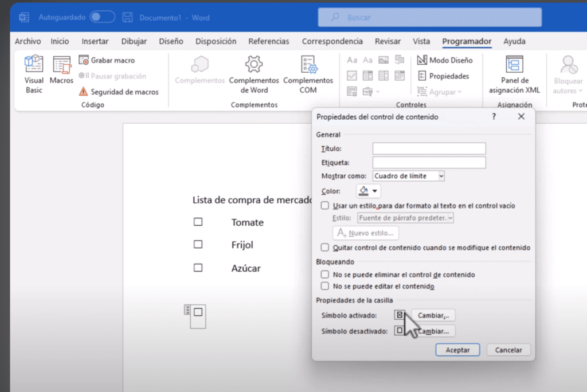Open the Macros icon
The height and width of the screenshot is (392, 587).
tap(61, 70)
